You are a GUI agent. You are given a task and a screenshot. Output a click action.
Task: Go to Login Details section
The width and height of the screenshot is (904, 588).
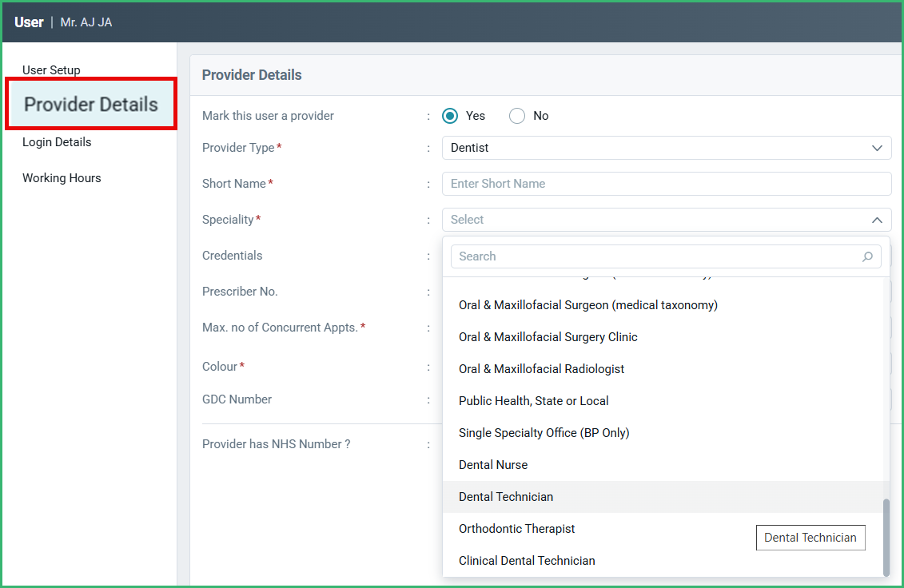tap(57, 142)
